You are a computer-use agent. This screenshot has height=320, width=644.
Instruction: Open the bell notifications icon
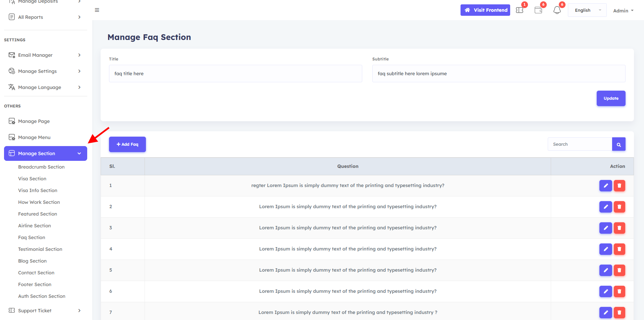click(557, 10)
